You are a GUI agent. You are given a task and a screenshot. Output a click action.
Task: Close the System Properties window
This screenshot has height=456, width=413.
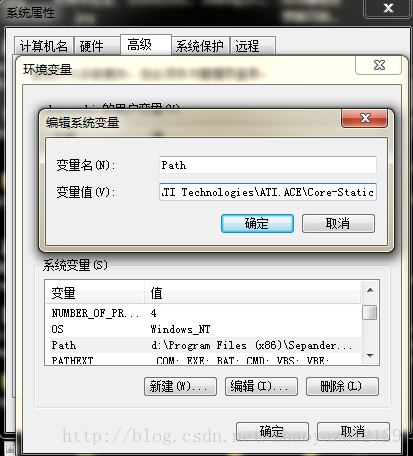click(388, 8)
